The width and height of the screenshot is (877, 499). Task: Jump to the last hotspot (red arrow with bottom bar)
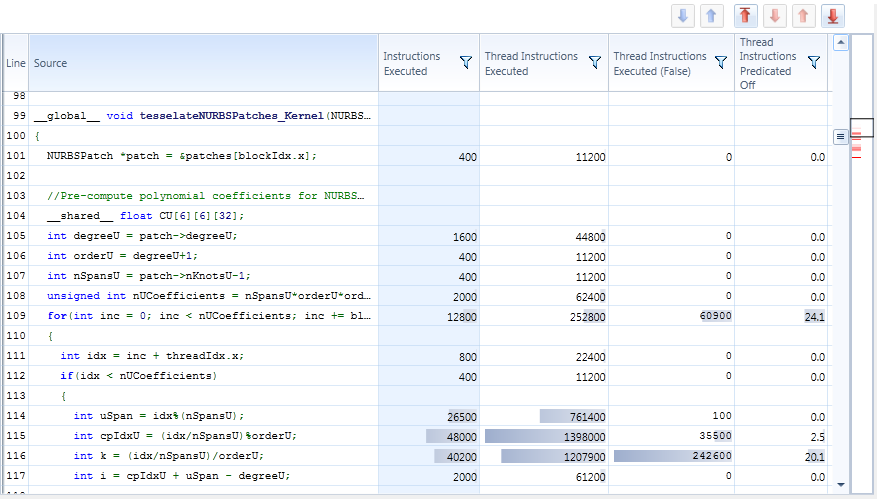832,16
